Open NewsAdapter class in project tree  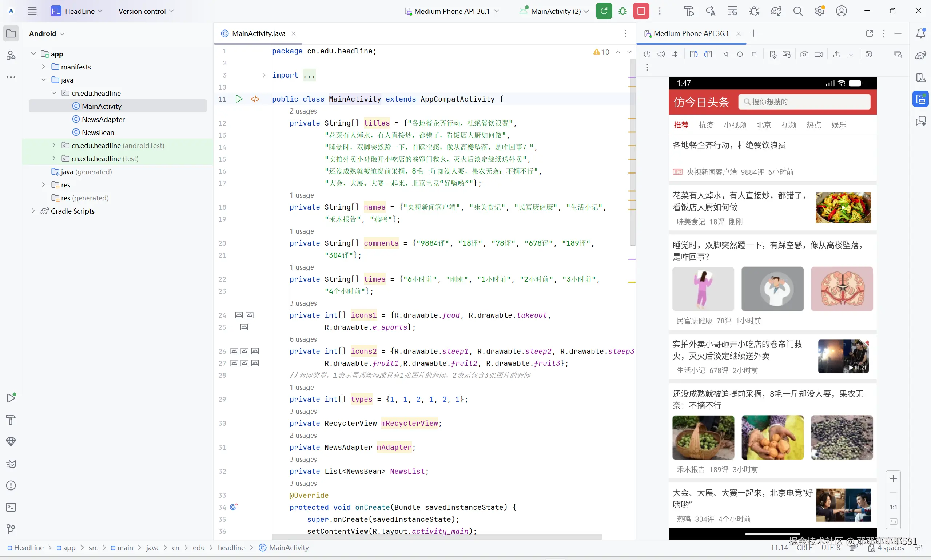(103, 119)
